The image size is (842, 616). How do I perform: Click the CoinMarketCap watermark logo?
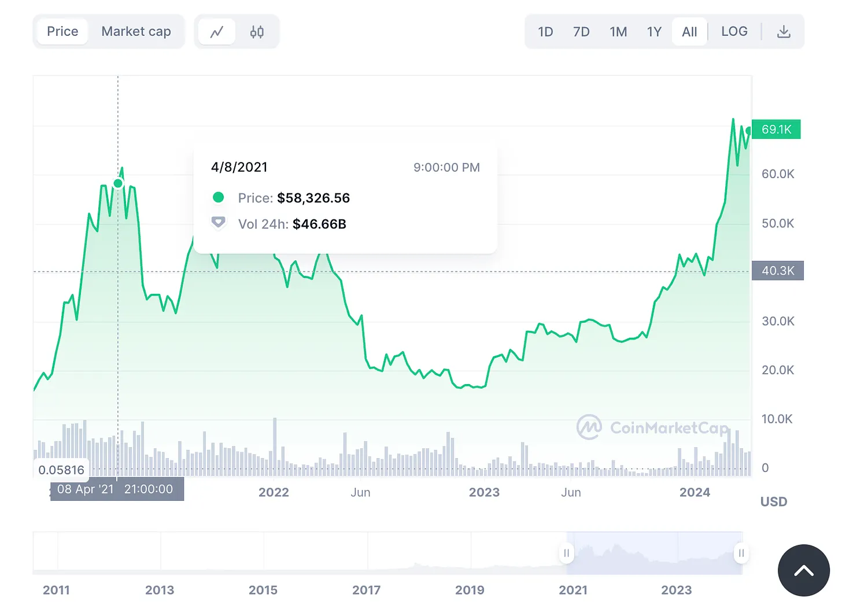589,427
